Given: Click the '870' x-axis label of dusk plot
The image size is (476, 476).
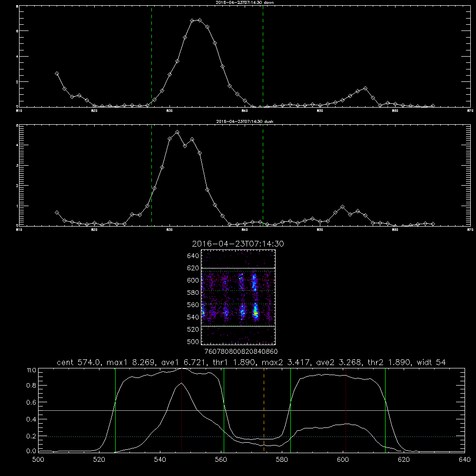Looking at the screenshot, I should [470, 230].
